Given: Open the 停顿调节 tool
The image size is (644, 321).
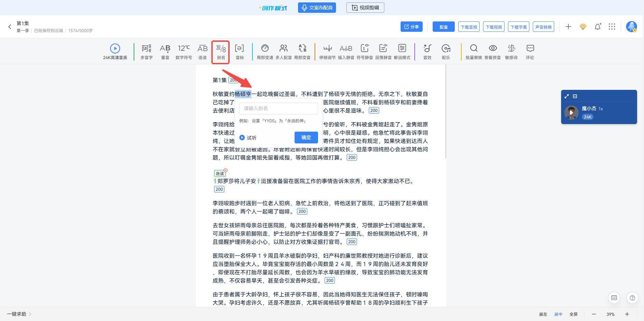Looking at the screenshot, I should (x=327, y=52).
